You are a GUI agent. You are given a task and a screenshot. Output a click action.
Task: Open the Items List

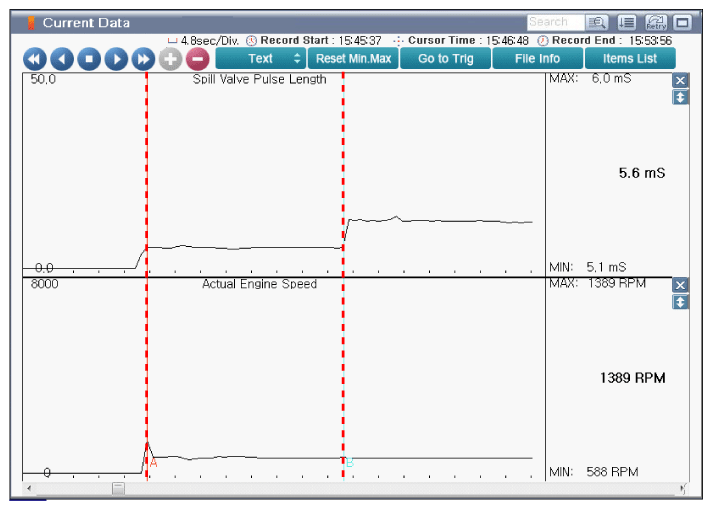point(630,59)
